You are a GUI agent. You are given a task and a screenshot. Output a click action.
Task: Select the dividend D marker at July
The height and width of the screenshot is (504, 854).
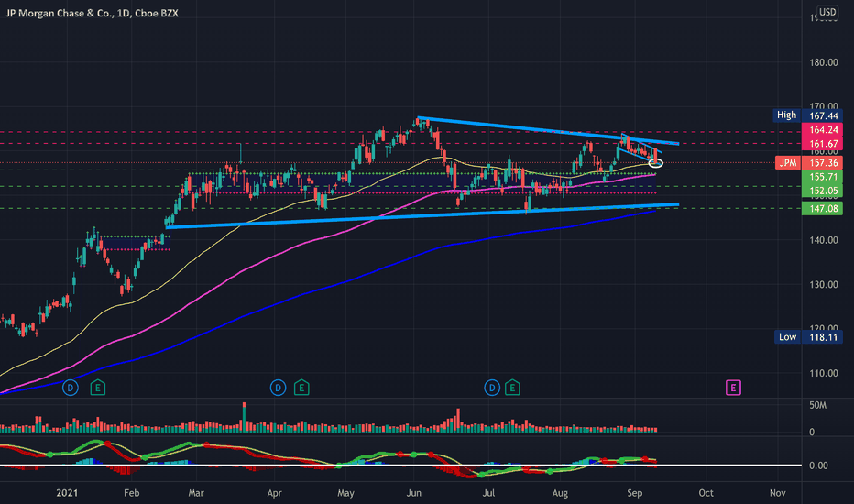click(x=492, y=388)
